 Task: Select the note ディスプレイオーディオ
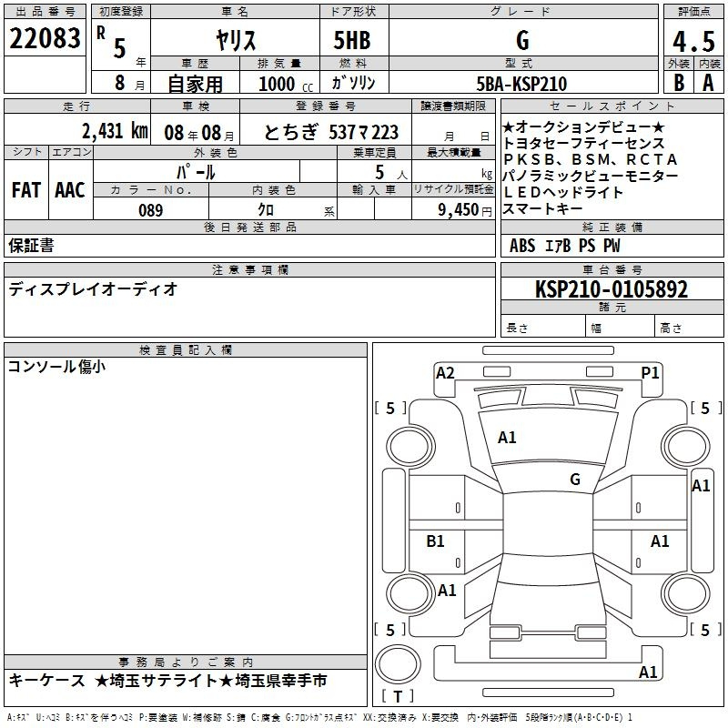[93, 289]
